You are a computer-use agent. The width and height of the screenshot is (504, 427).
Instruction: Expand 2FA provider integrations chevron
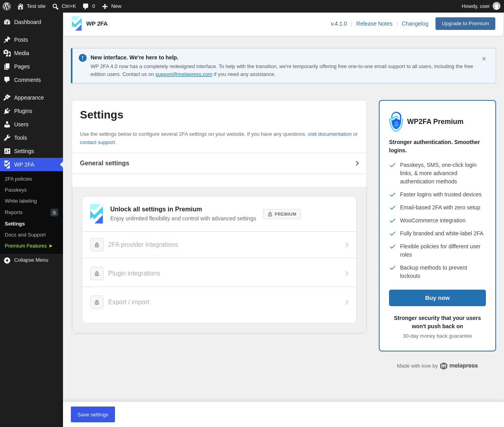(347, 245)
